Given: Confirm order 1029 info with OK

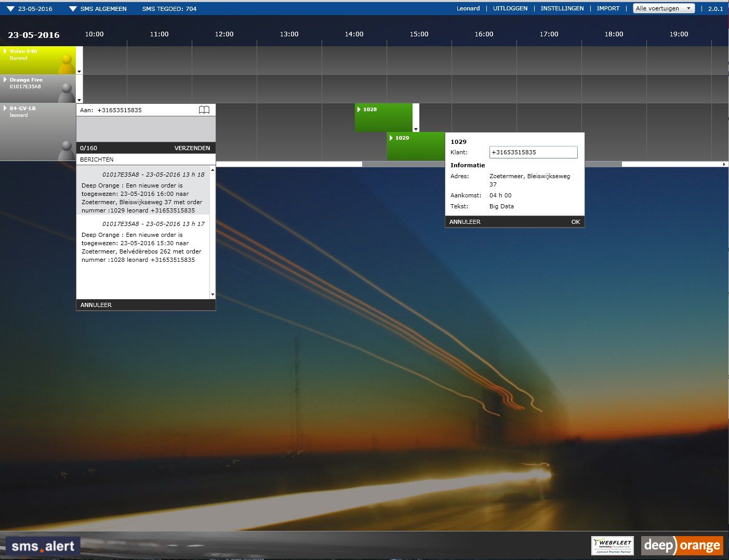Looking at the screenshot, I should (x=575, y=221).
